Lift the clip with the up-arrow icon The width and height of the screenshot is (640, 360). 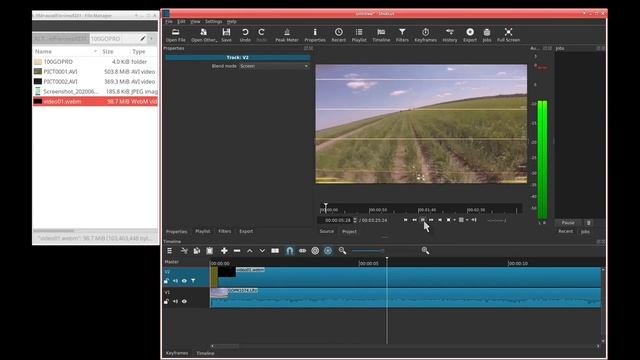pos(249,251)
